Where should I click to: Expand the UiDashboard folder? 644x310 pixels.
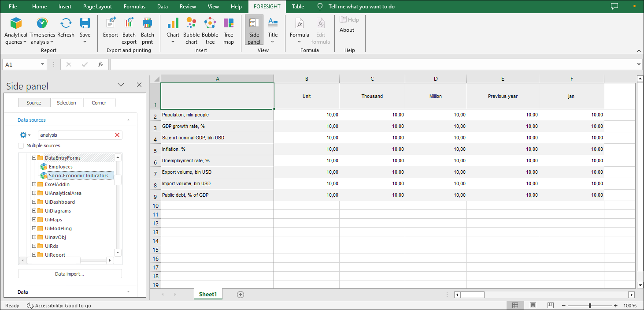pyautogui.click(x=34, y=202)
